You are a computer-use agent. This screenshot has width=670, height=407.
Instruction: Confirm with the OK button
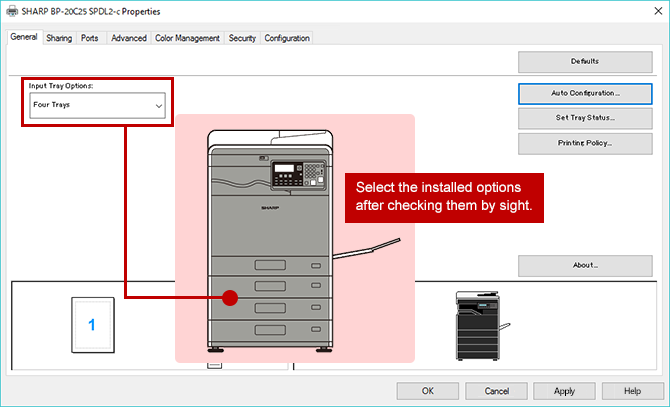point(428,391)
